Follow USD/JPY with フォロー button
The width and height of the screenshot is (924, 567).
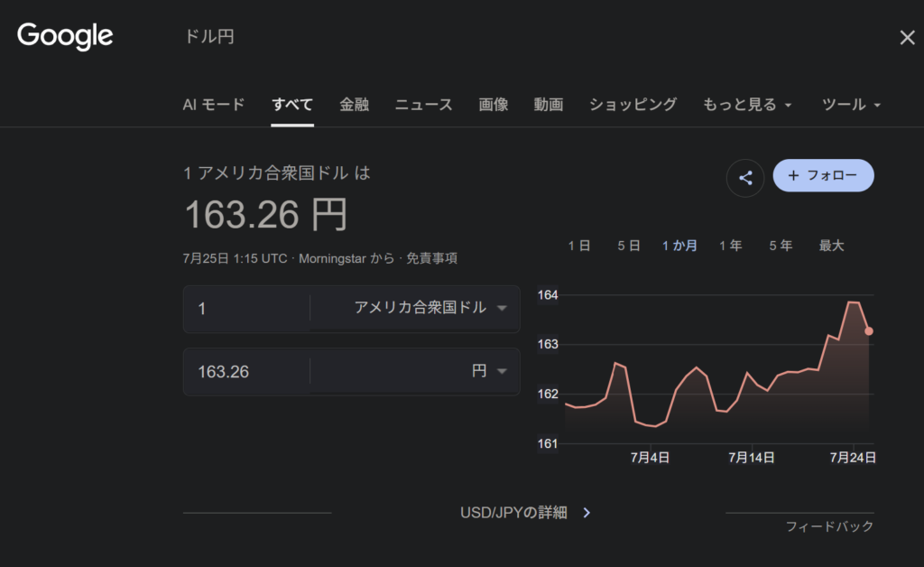[823, 176]
